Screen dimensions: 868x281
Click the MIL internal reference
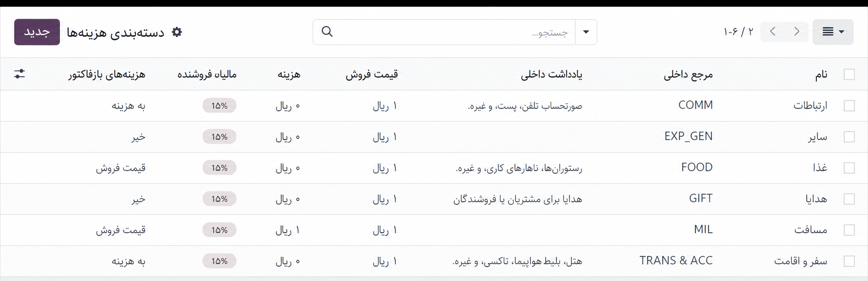[703, 229]
